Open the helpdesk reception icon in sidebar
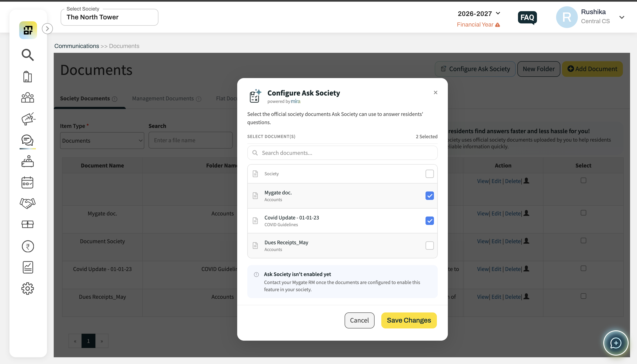637x364 pixels. pos(28,161)
